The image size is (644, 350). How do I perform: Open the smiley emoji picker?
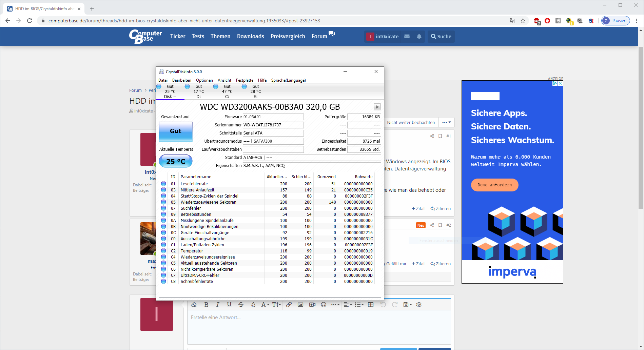(x=324, y=305)
